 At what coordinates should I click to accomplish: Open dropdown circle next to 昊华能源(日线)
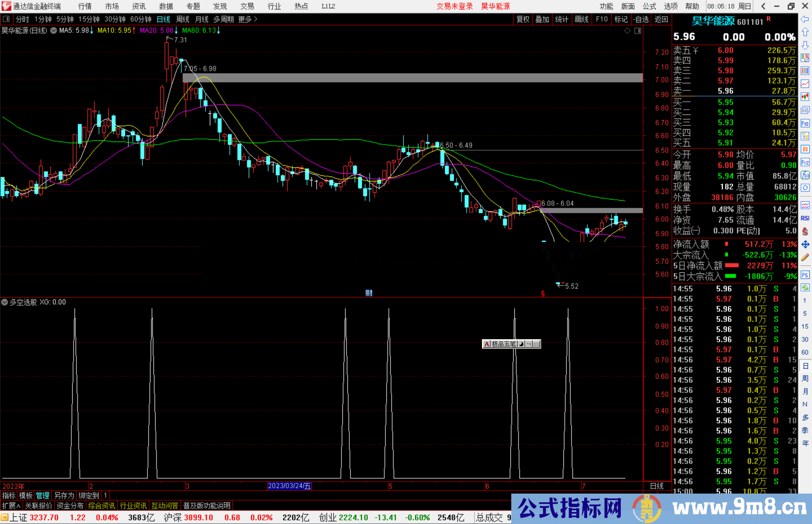(x=54, y=30)
